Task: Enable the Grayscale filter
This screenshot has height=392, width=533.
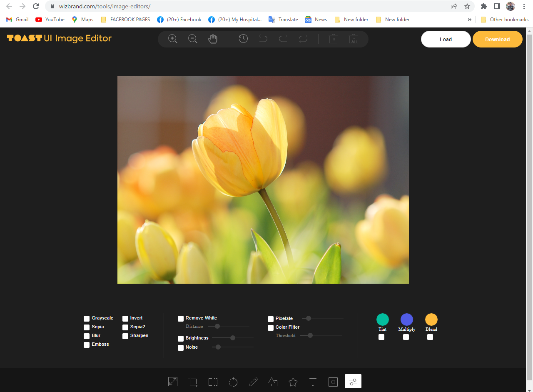Action: pyautogui.click(x=86, y=318)
